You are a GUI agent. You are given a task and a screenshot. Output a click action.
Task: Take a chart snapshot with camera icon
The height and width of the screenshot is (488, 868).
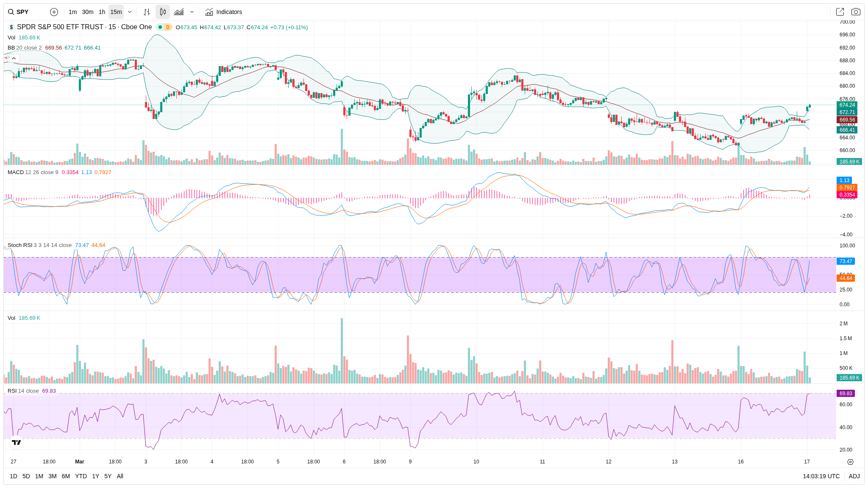pyautogui.click(x=856, y=12)
